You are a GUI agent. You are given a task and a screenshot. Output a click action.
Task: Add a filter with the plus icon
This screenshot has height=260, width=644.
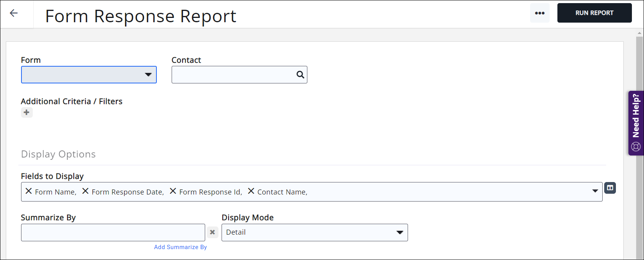[27, 113]
